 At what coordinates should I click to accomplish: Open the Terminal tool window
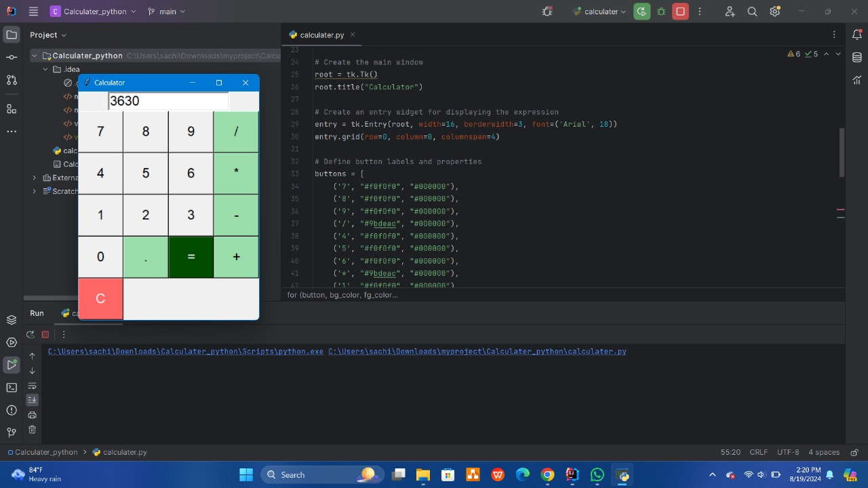coord(12,388)
